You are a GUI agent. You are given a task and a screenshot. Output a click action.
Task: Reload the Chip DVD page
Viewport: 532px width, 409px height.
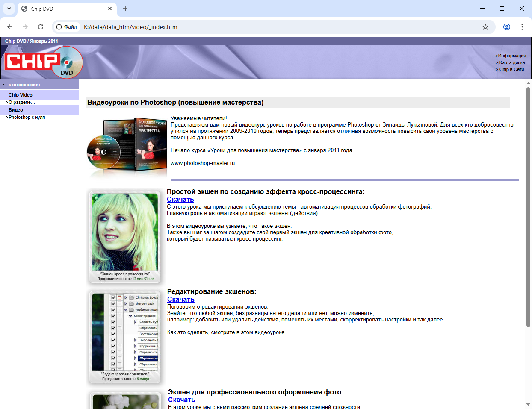[41, 27]
